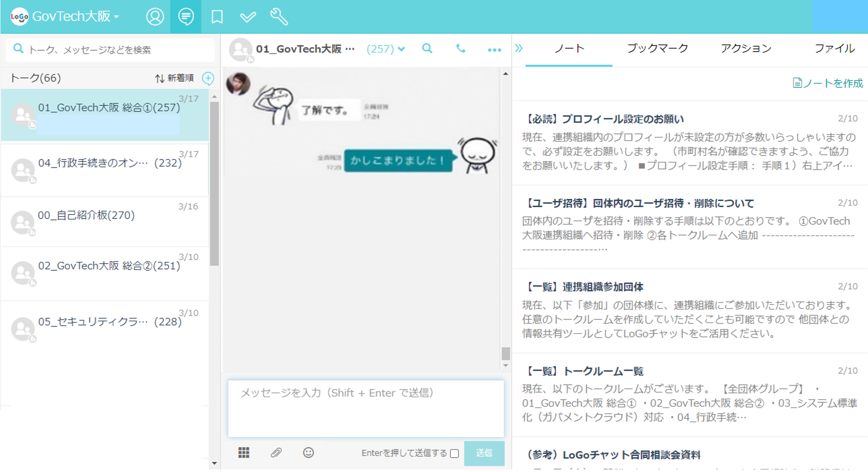This screenshot has width=868, height=472.
Task: Open the emoji picker icon
Action: [x=308, y=453]
